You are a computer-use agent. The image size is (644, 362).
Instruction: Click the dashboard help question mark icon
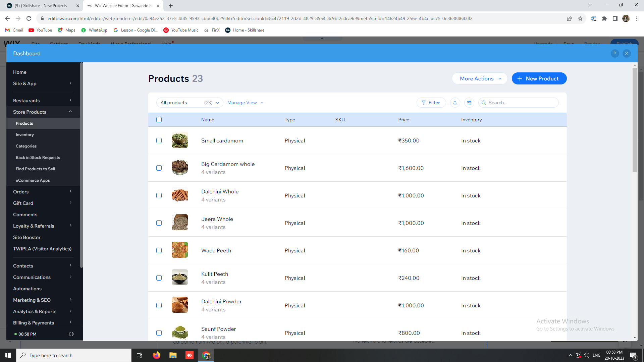tap(615, 54)
